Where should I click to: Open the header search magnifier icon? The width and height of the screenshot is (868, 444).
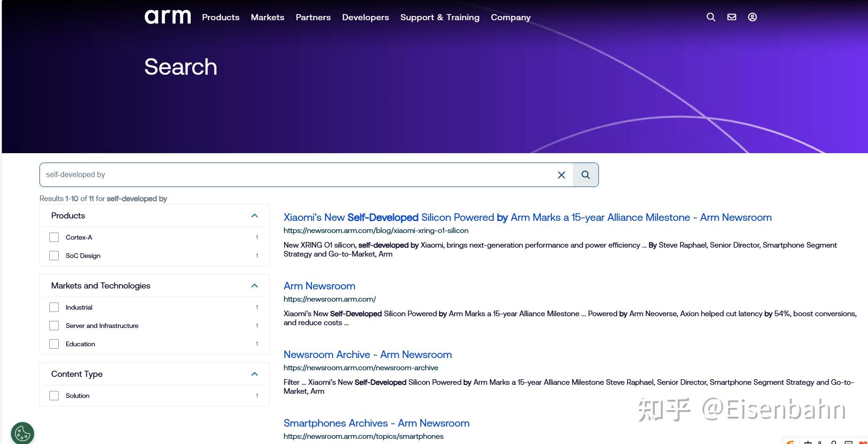point(711,17)
